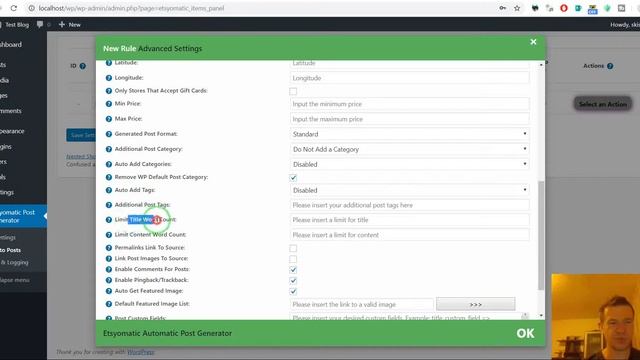This screenshot has width=640, height=360.
Task: Open the Auto Add Tags dropdown
Action: point(409,190)
